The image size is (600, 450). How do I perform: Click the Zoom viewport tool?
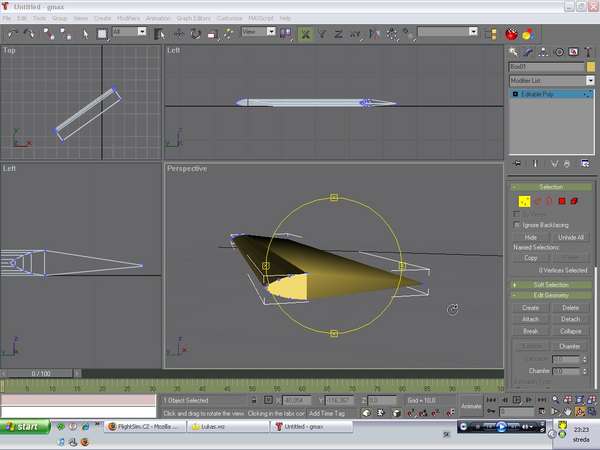(x=555, y=400)
